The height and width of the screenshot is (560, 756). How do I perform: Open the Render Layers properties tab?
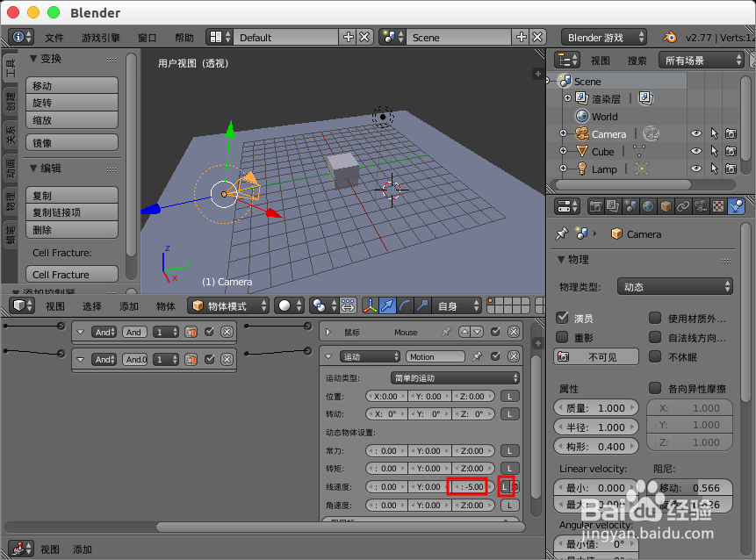click(613, 207)
